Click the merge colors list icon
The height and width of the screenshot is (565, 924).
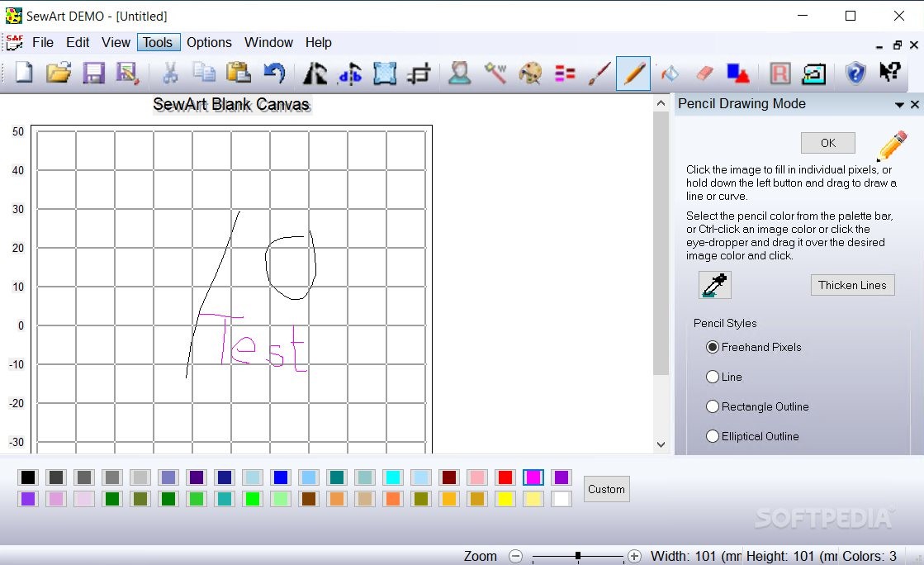tap(565, 74)
